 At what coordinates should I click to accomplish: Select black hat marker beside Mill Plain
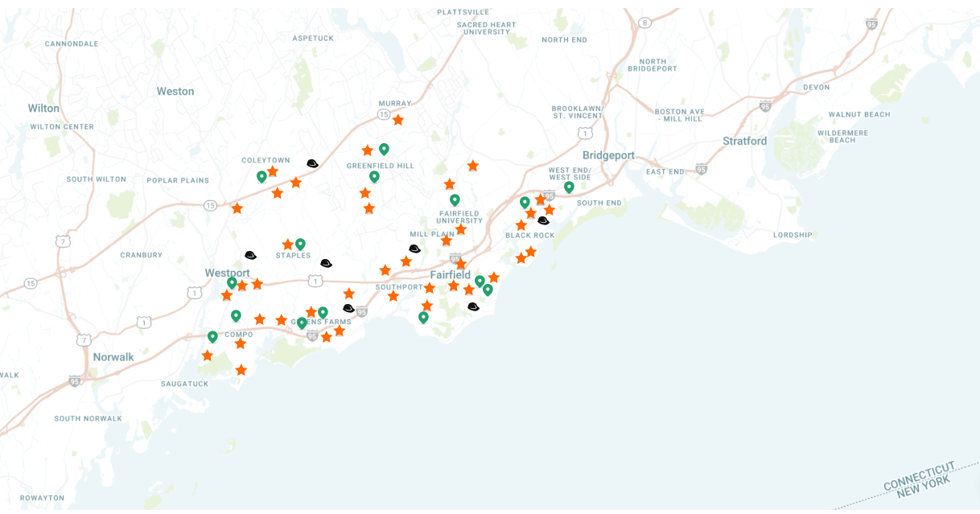point(414,249)
